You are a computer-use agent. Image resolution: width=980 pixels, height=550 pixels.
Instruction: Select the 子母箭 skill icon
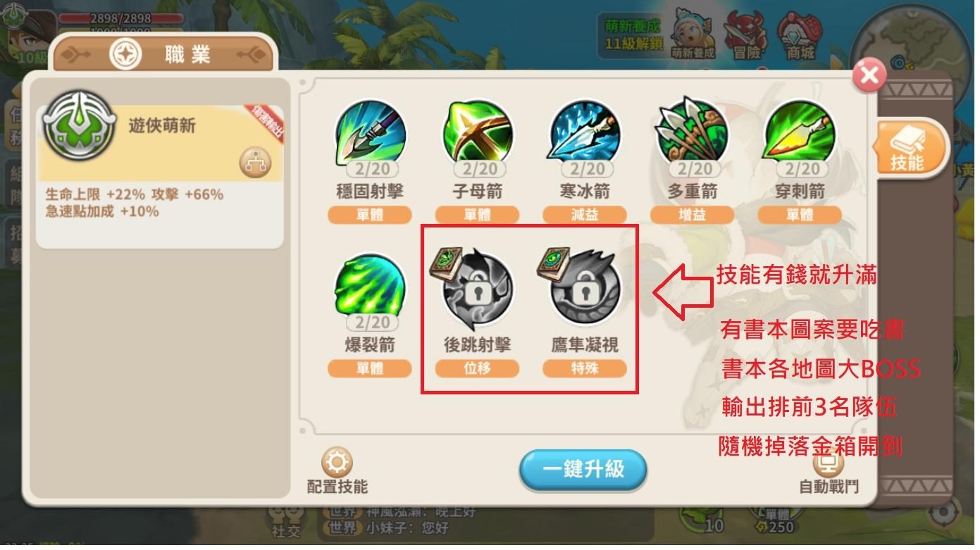pos(478,135)
